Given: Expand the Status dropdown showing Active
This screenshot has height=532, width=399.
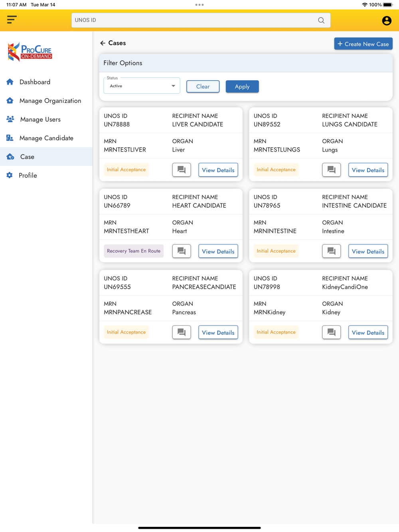Looking at the screenshot, I should point(142,86).
